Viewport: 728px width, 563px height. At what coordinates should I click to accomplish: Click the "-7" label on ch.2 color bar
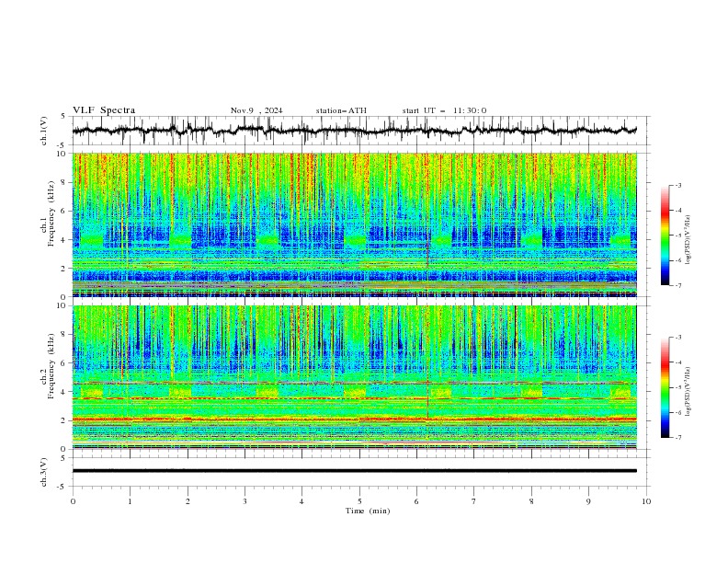[x=677, y=438]
